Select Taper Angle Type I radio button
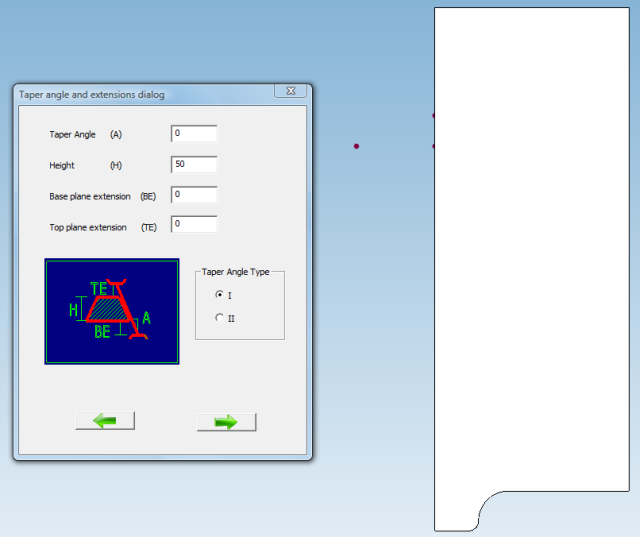 pos(220,295)
